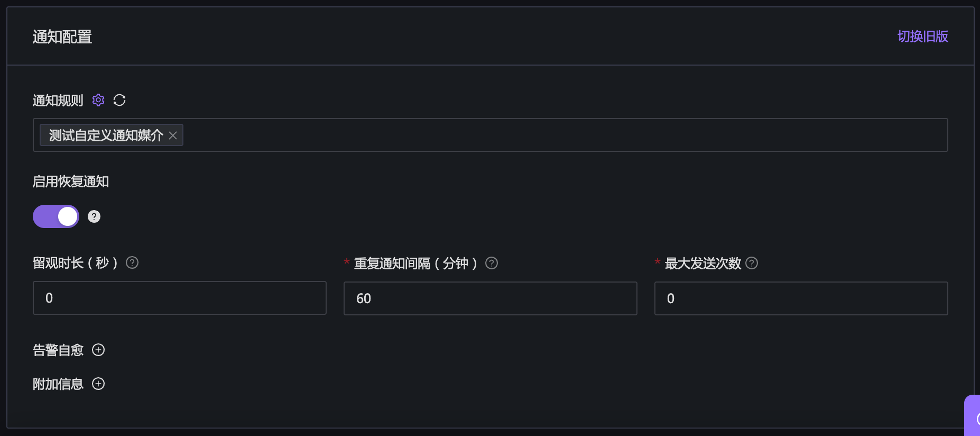Screen dimensions: 980x436
Task: Focus the 留观时长（秒）input field
Action: [180, 298]
